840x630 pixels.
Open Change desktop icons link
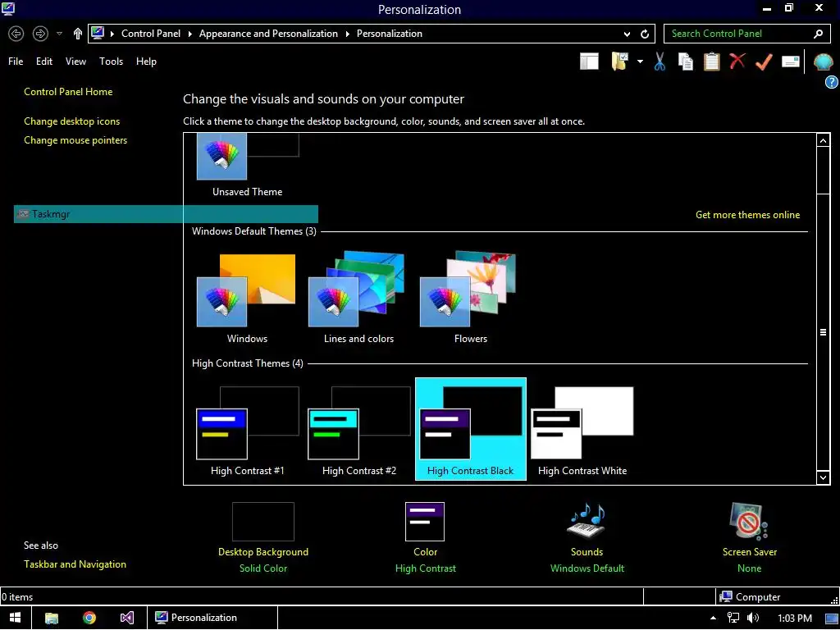72,121
